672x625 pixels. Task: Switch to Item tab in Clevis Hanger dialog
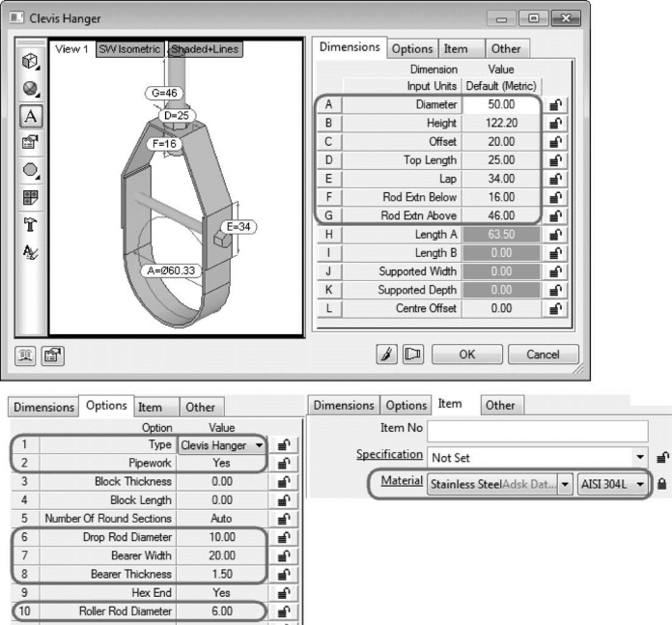pyautogui.click(x=462, y=49)
